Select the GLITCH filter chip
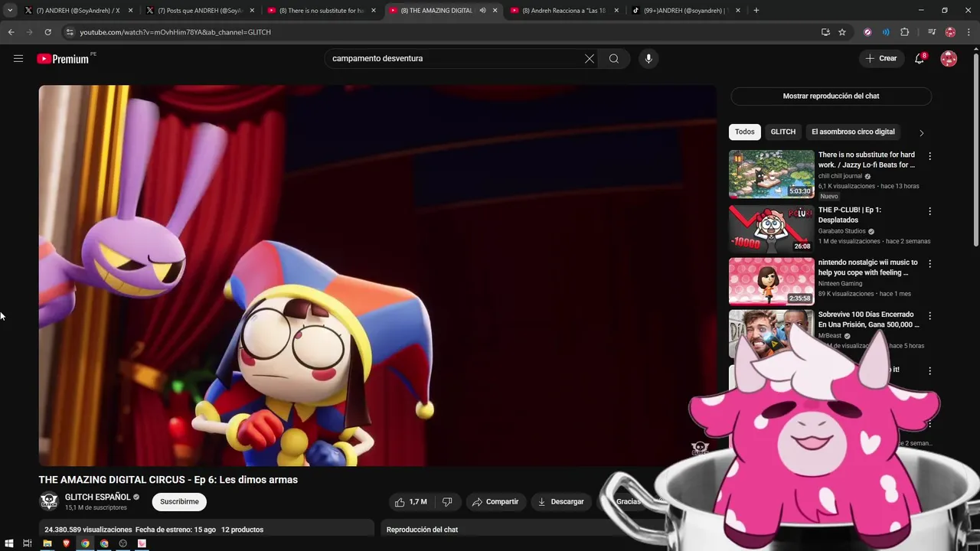980x551 pixels. pyautogui.click(x=782, y=132)
